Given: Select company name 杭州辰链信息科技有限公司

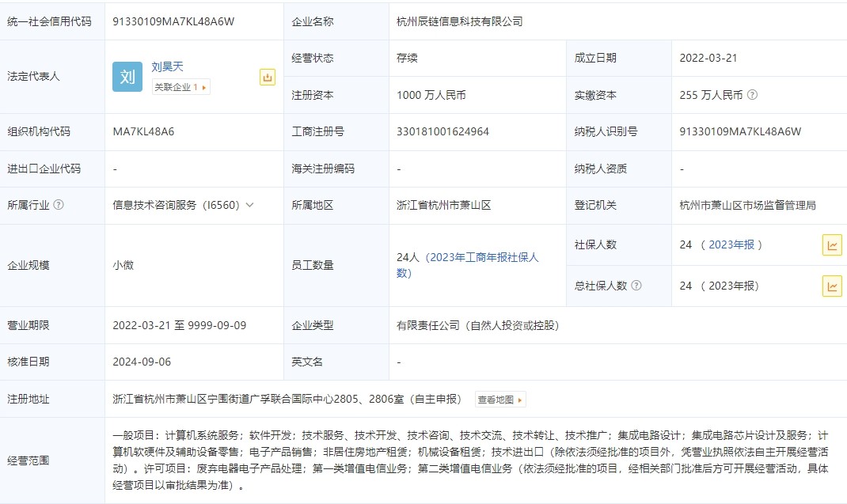Looking at the screenshot, I should [x=460, y=21].
